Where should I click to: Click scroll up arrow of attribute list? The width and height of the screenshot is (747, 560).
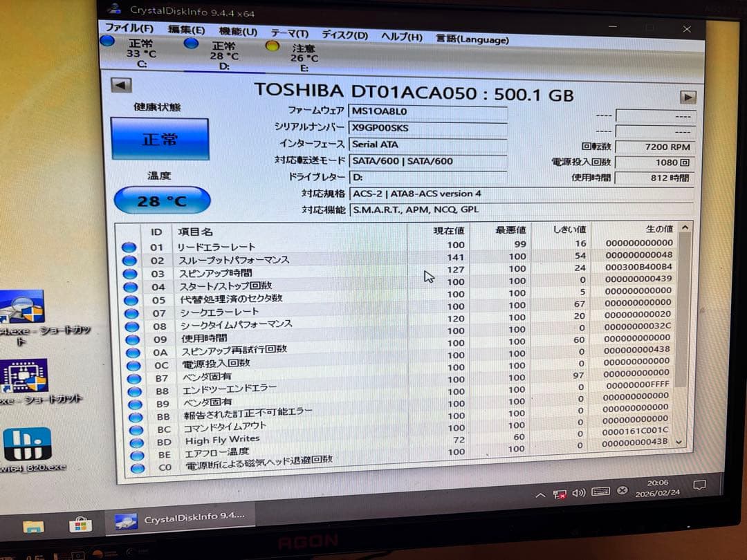tap(685, 227)
